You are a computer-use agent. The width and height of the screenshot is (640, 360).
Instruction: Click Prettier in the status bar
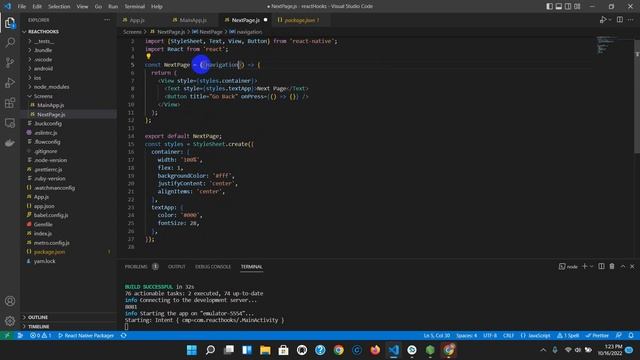[597, 335]
